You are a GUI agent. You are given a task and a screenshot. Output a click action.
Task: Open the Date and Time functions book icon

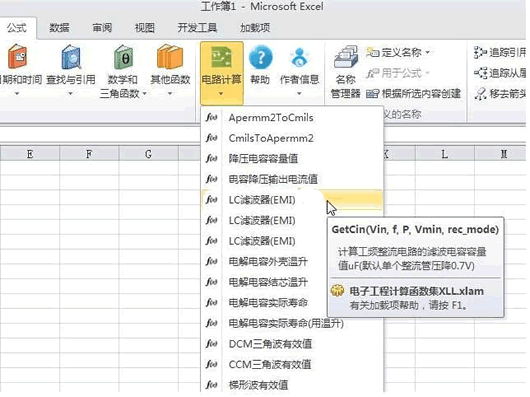pos(17,57)
